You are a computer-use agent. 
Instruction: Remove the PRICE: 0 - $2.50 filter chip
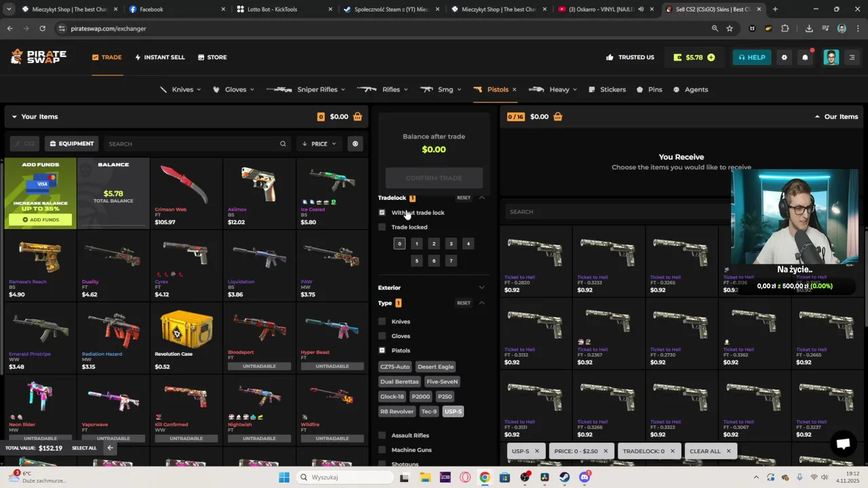point(606,451)
